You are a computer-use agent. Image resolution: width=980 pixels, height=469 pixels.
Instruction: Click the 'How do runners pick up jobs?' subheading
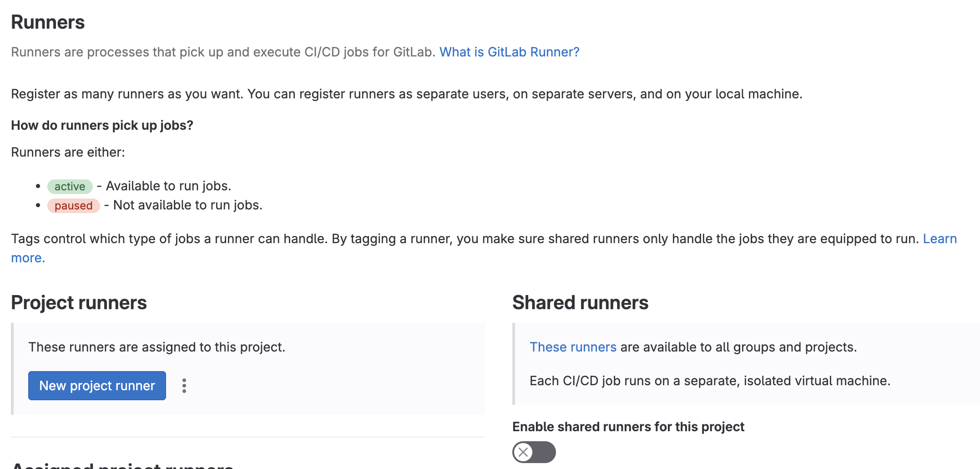(102, 125)
